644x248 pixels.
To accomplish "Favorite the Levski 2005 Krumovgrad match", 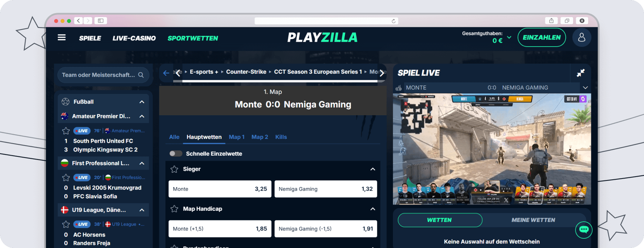I will coord(66,177).
